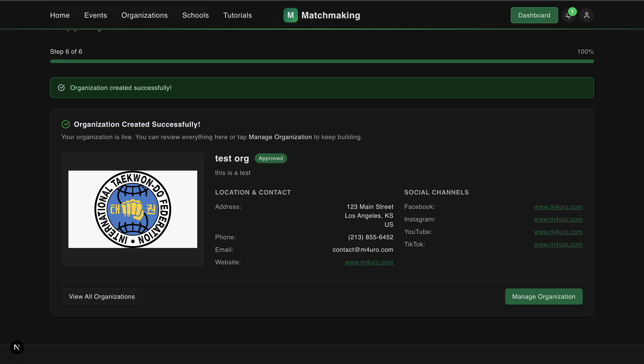644x364 pixels.
Task: Open the Organizations nav item
Action: tap(144, 15)
